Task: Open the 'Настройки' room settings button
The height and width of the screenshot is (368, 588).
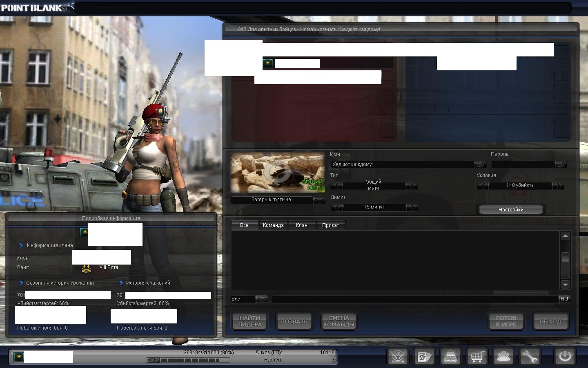Action: [x=510, y=210]
